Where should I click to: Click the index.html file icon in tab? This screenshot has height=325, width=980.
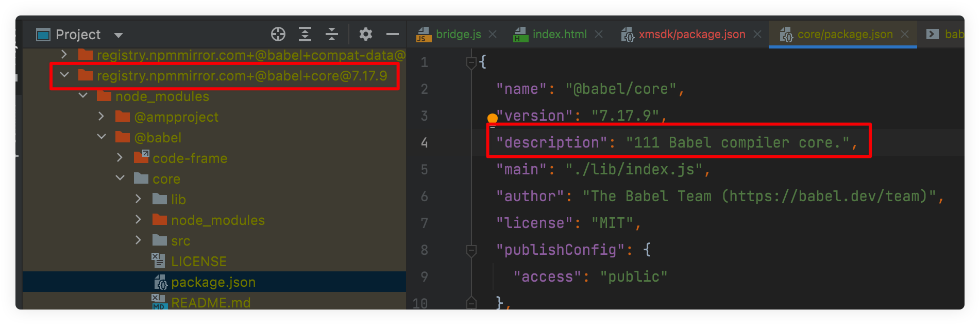pyautogui.click(x=521, y=34)
